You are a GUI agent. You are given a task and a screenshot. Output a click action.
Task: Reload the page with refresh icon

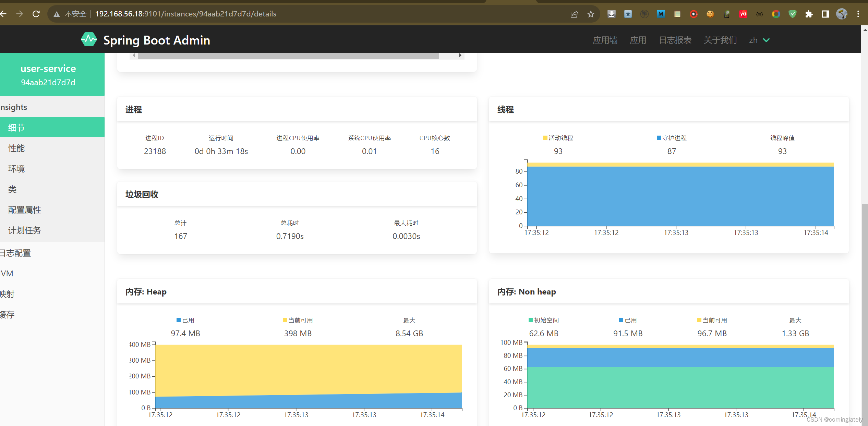[36, 14]
